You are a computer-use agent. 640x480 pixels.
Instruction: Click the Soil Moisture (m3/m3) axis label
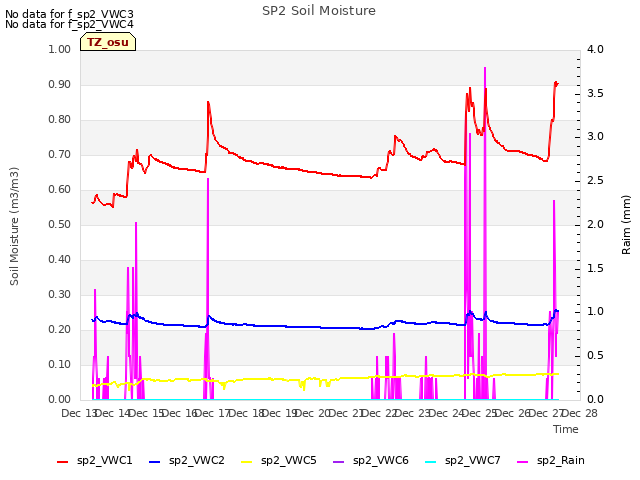click(x=14, y=226)
